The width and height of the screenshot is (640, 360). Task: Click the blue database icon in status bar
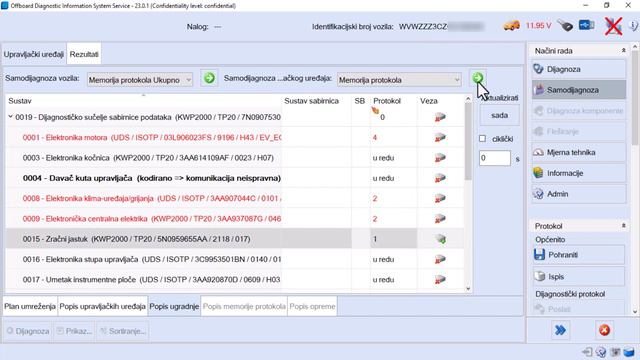tap(629, 352)
